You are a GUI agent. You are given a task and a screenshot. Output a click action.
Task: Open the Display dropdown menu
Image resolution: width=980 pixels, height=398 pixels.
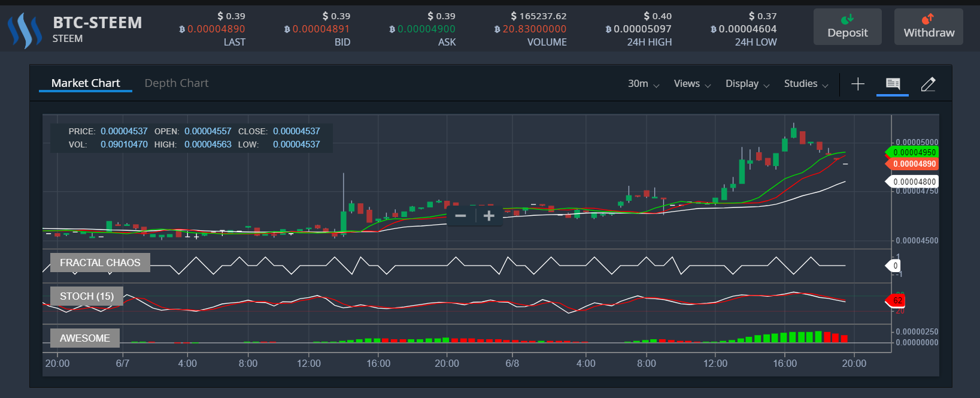[x=748, y=84]
